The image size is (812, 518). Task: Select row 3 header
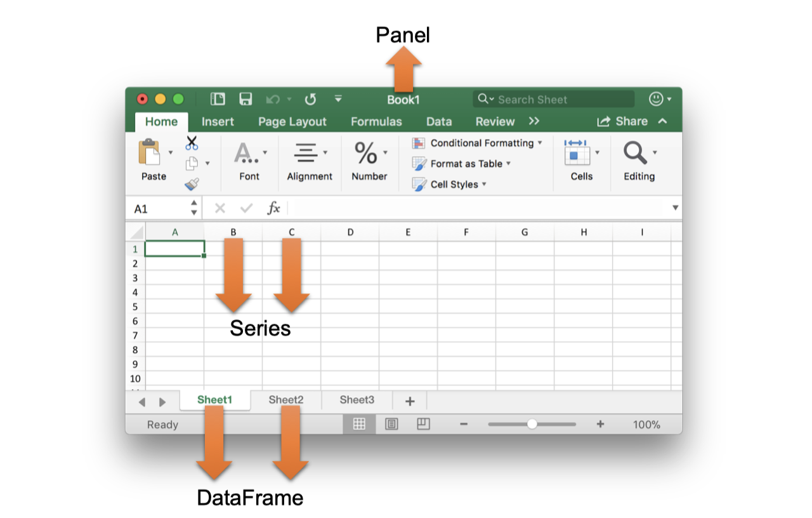point(135,278)
